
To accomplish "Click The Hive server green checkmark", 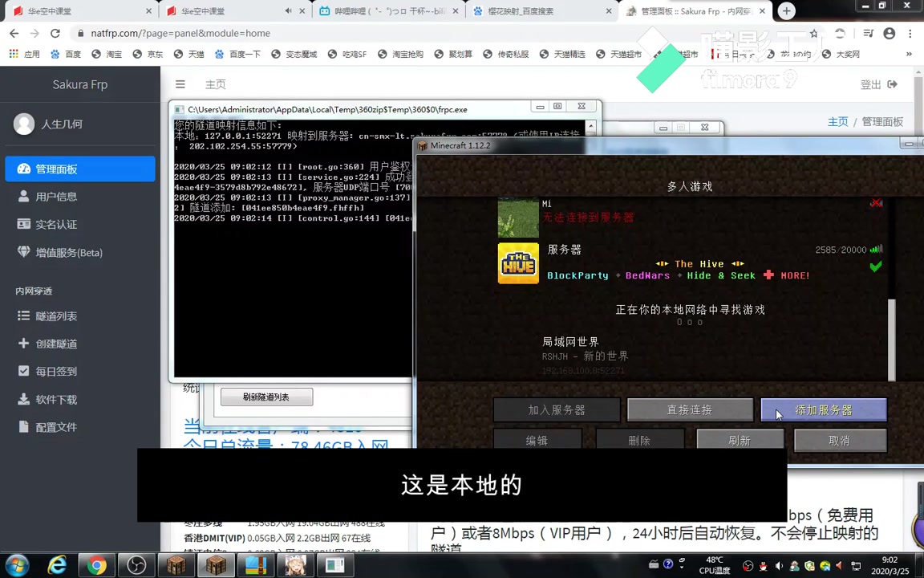I will tap(876, 267).
